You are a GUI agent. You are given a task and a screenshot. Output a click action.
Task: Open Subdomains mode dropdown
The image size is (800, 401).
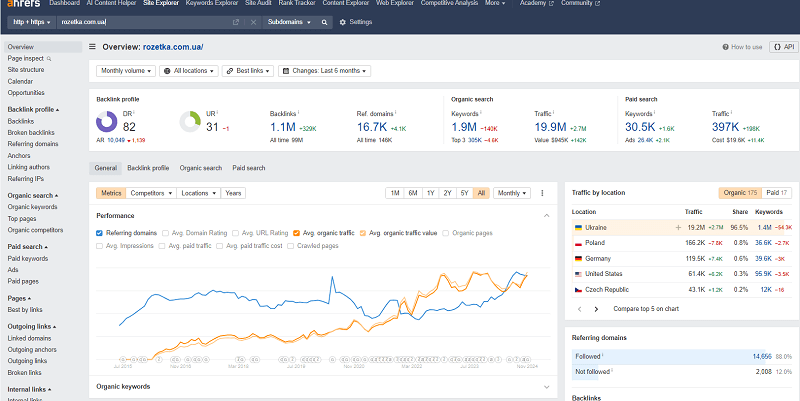pyautogui.click(x=289, y=22)
